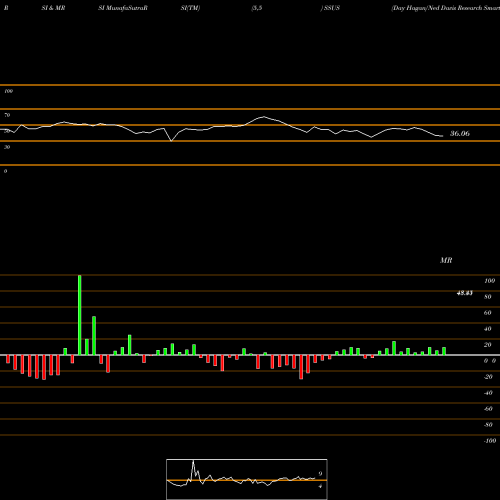The image size is (500, 500).
Task: Click the MR value 48.43
Action: tap(464, 293)
